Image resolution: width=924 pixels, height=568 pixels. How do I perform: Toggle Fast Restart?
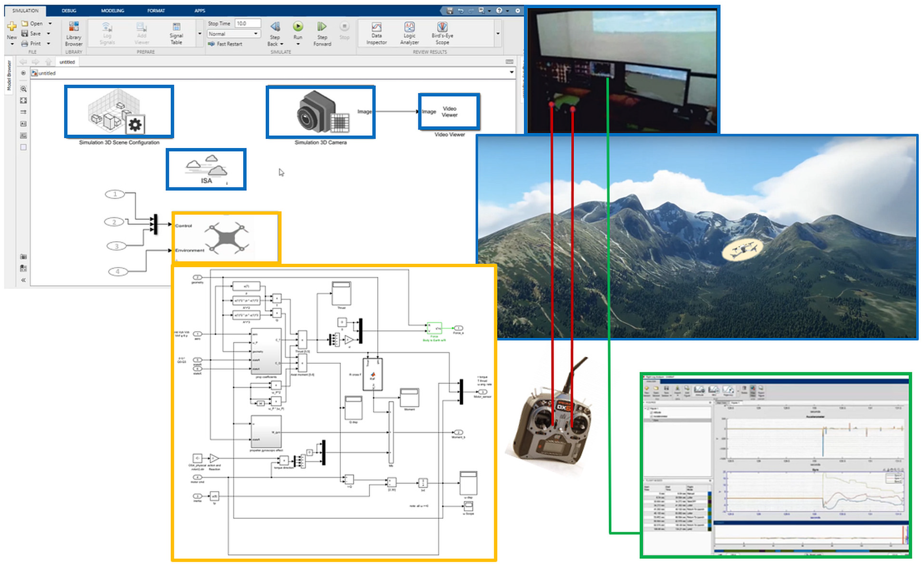coord(225,44)
